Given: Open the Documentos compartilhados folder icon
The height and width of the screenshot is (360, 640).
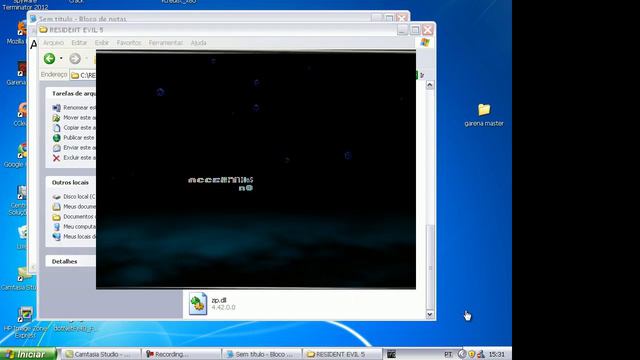Looking at the screenshot, I should coord(56,217).
